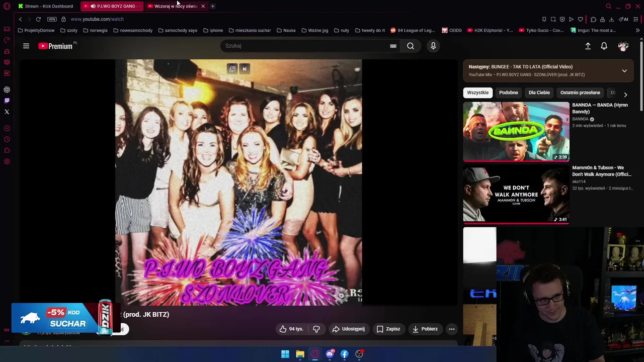This screenshot has width=644, height=362.
Task: Dislike the video thumbs down
Action: coord(316,329)
